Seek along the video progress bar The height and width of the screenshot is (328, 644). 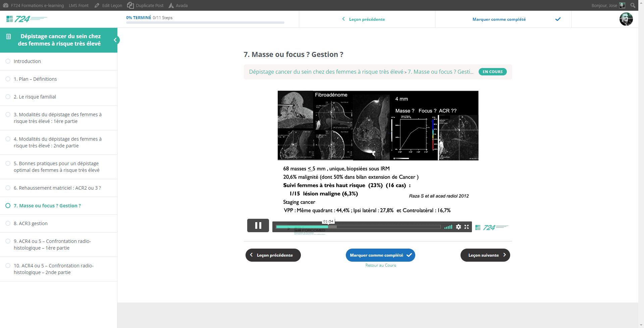[358, 227]
